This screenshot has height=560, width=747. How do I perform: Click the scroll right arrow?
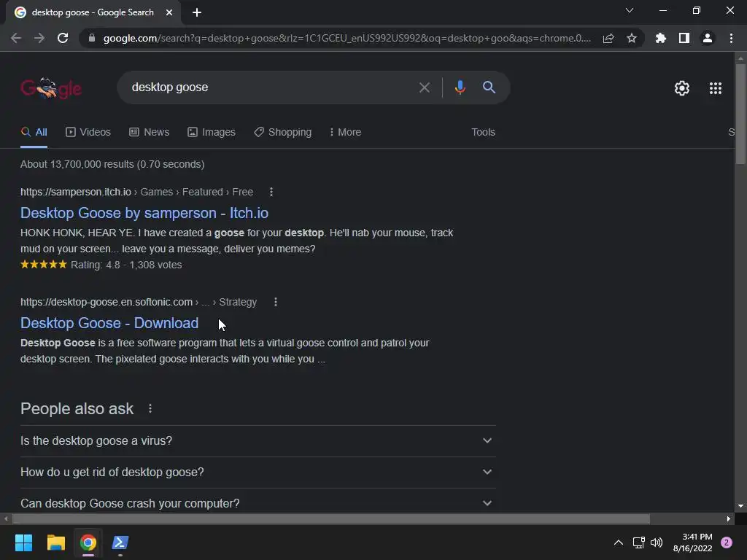click(729, 518)
